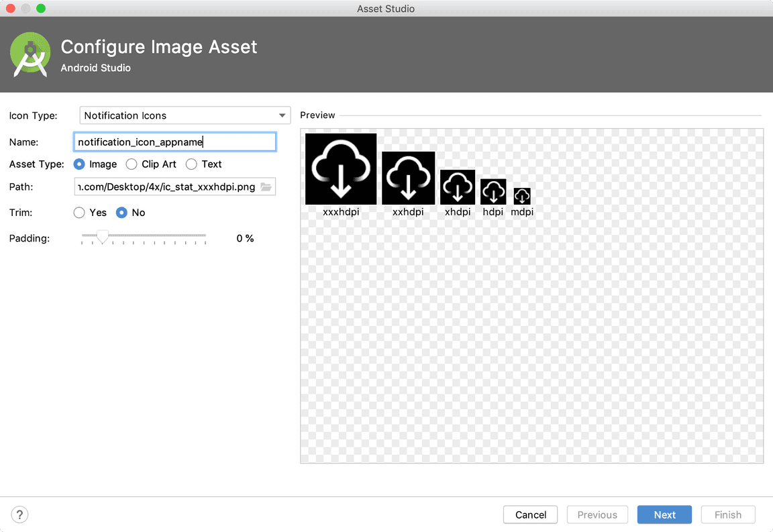Click inside the Name input field
Image resolution: width=773 pixels, height=532 pixels.
click(174, 142)
